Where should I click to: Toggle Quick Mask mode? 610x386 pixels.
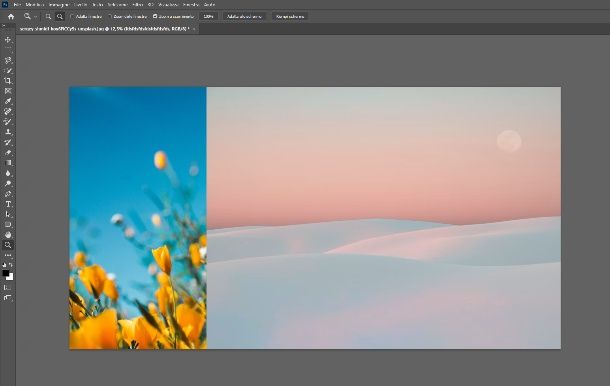8,288
